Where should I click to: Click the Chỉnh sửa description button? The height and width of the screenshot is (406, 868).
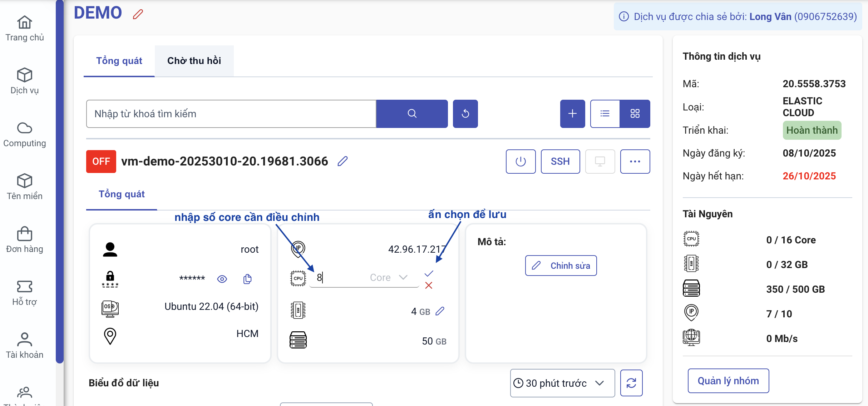561,266
